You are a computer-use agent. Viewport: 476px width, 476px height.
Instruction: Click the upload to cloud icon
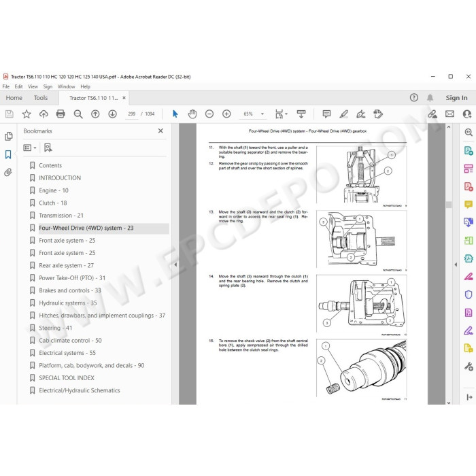44,114
